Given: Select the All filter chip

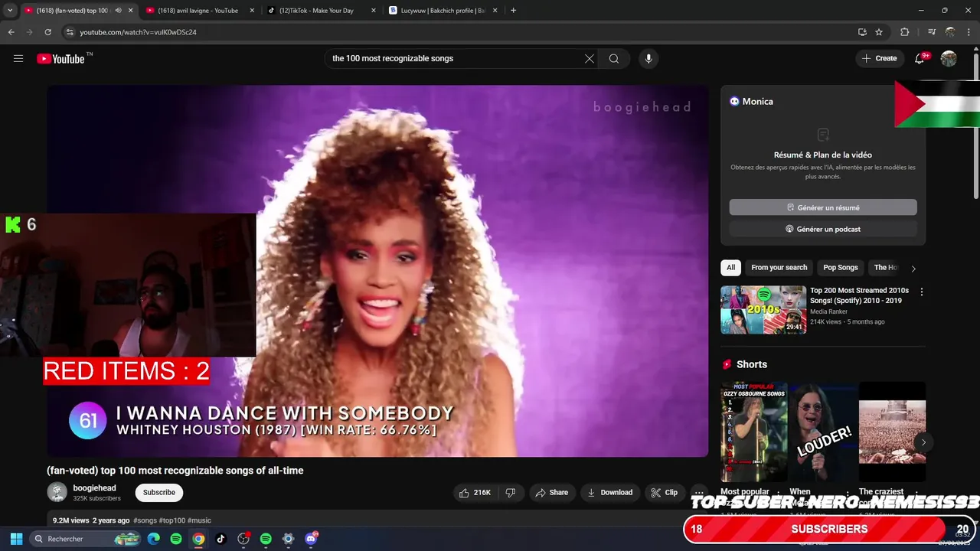Looking at the screenshot, I should pyautogui.click(x=730, y=268).
